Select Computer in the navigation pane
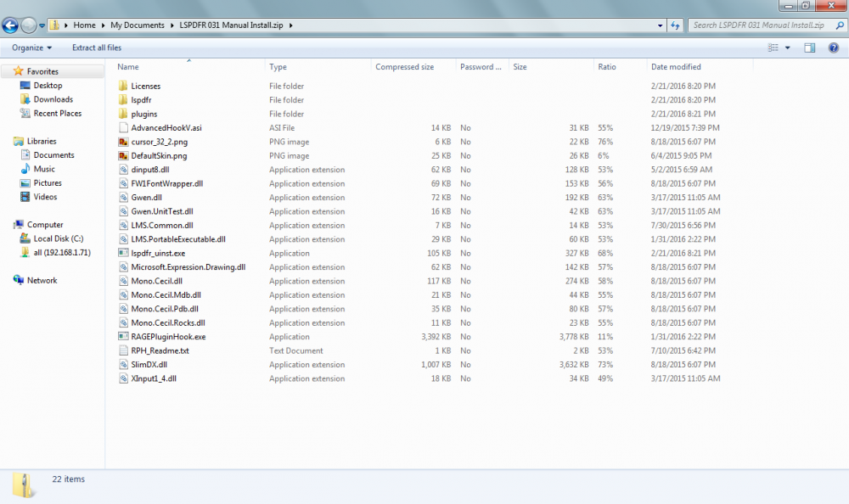The height and width of the screenshot is (504, 849). [x=45, y=225]
